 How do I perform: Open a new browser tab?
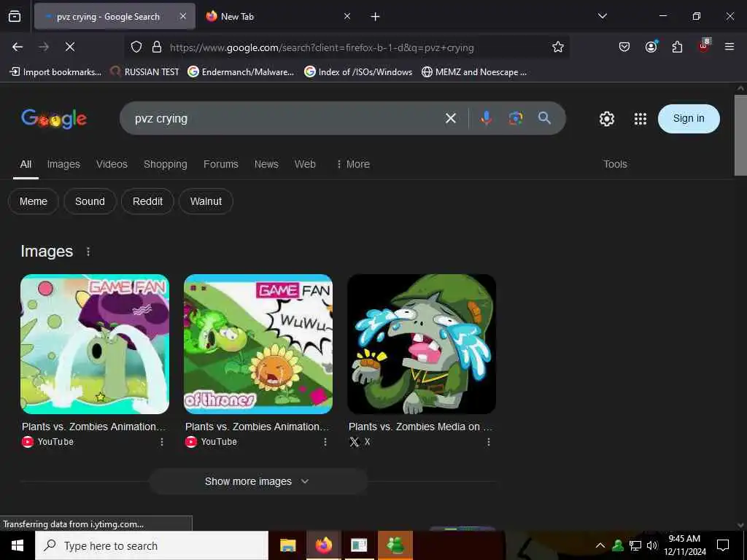(x=376, y=17)
